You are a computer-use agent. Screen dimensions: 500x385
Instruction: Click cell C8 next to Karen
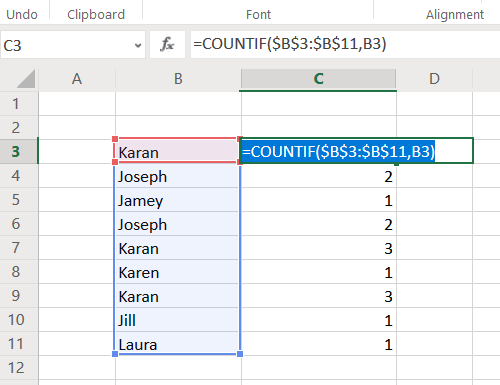[319, 272]
